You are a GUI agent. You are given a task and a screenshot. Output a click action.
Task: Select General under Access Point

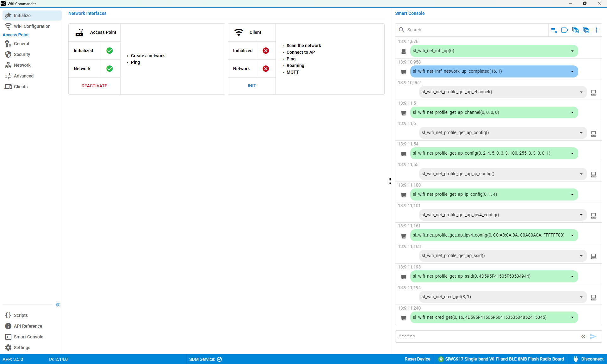click(32, 44)
